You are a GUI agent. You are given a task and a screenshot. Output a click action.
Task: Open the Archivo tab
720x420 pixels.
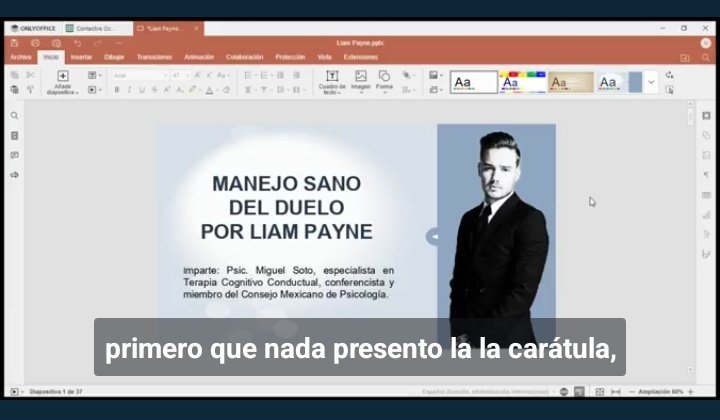point(21,57)
